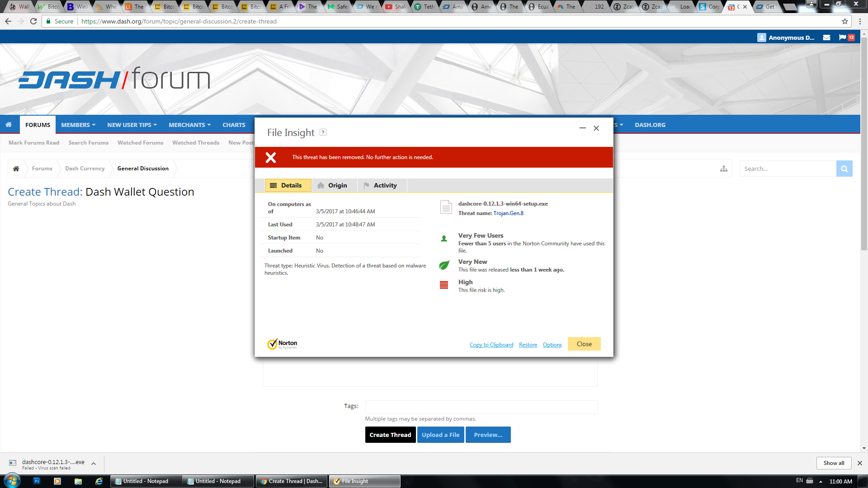
Task: Open the Chrome three-dot menu
Action: tap(860, 21)
